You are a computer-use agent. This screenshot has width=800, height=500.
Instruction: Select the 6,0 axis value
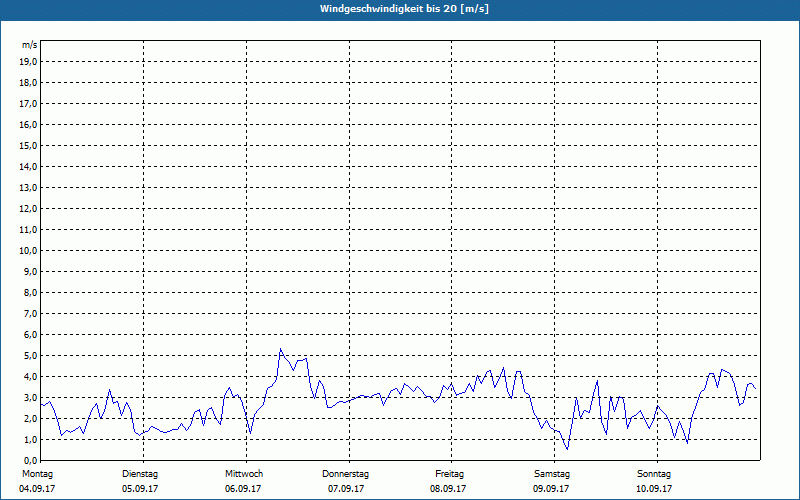31,335
